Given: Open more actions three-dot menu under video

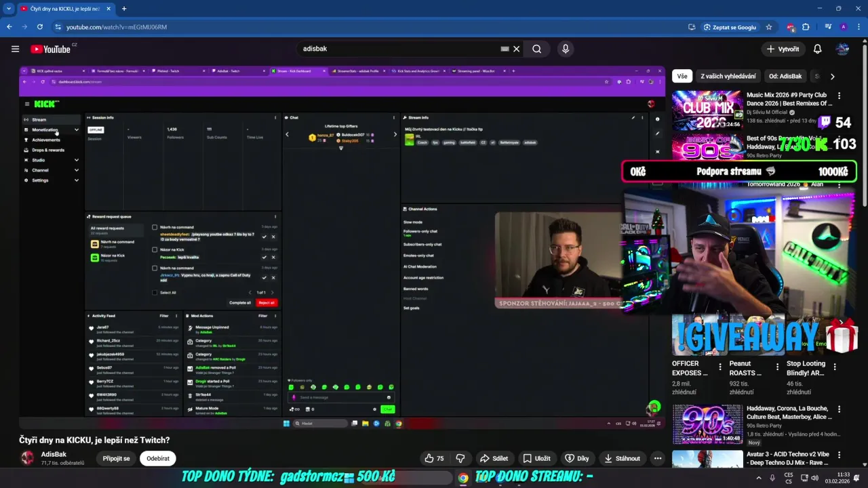Looking at the screenshot, I should coord(657,458).
